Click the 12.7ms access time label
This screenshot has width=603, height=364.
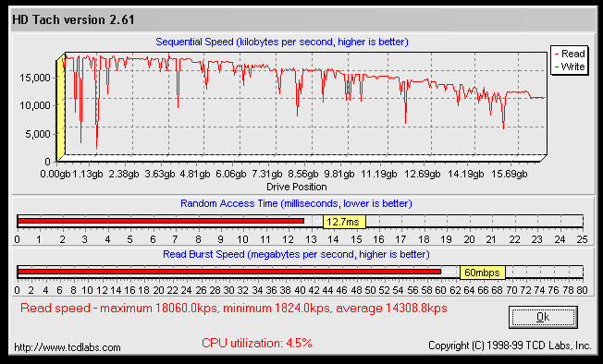(344, 222)
